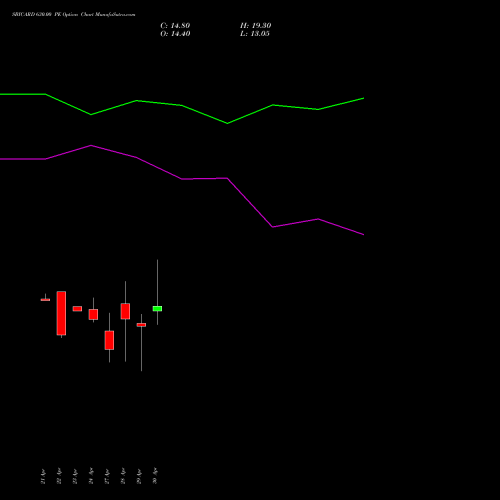
Task: Select the green candlestick for 30 Apr
Action: click(157, 309)
